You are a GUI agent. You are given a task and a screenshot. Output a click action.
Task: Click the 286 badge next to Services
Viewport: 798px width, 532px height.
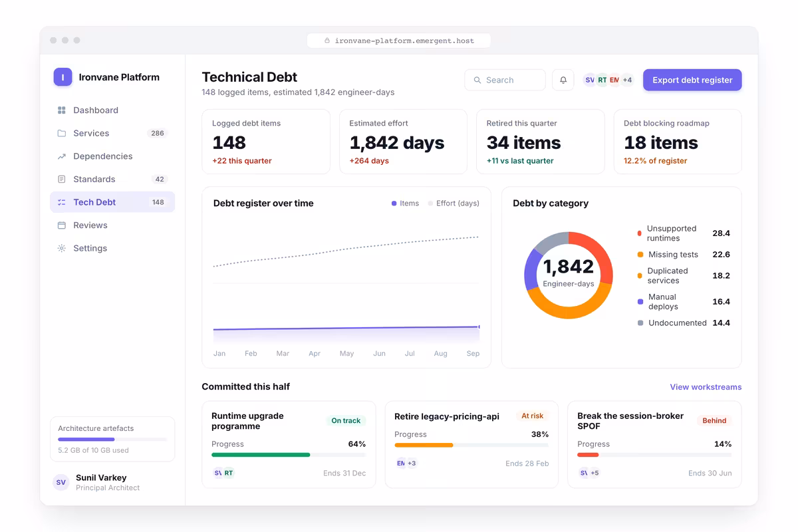click(x=158, y=133)
